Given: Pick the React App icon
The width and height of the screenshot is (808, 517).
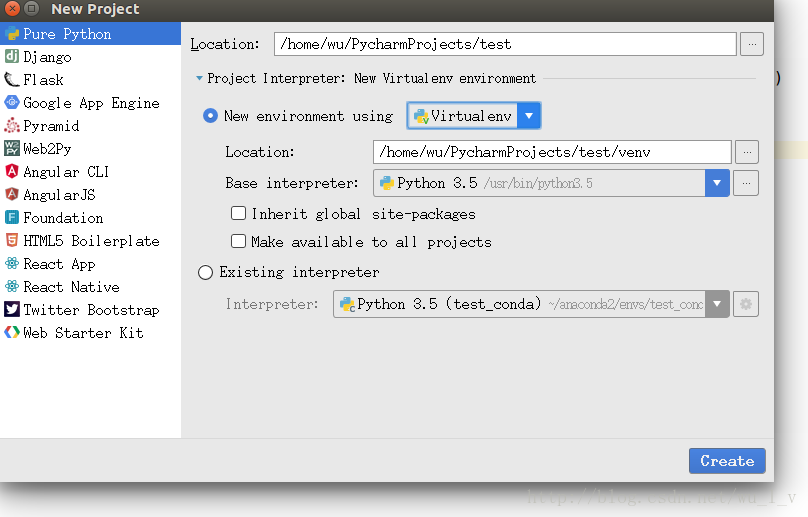Looking at the screenshot, I should tap(12, 264).
